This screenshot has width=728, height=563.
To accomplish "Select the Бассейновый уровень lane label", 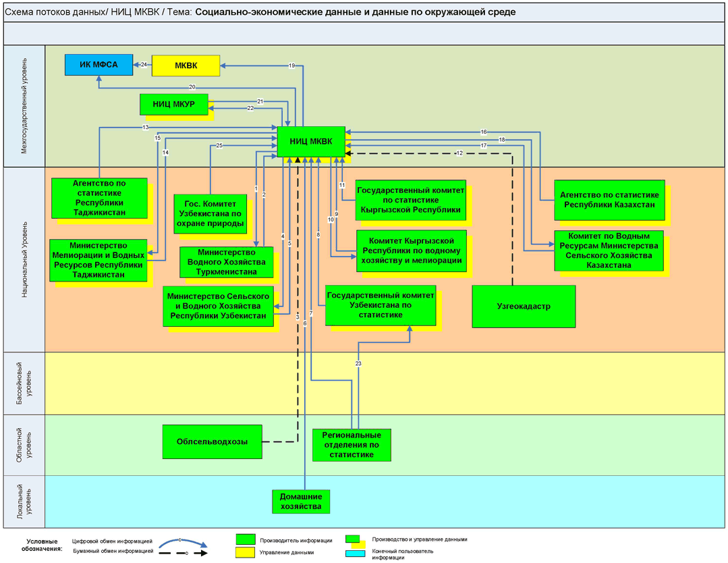I will [24, 383].
